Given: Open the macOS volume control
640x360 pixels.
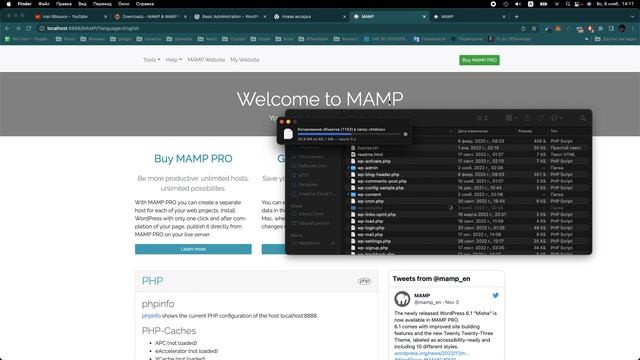Looking at the screenshot, I should [518, 4].
